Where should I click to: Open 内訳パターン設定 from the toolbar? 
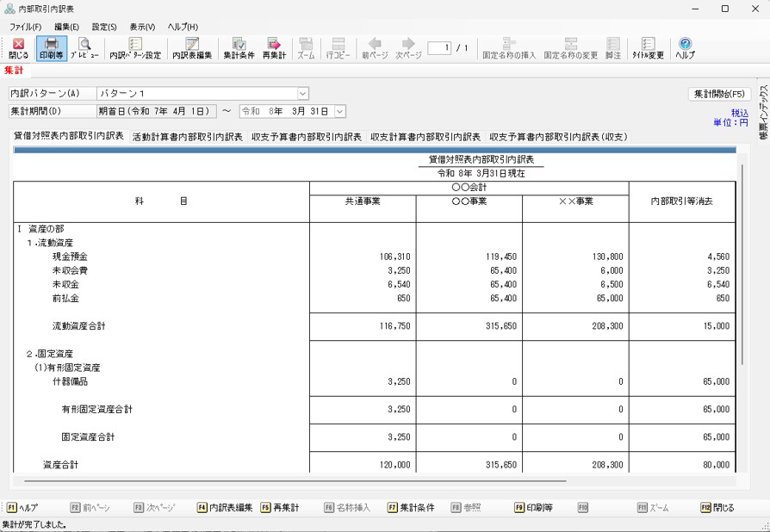[x=135, y=48]
